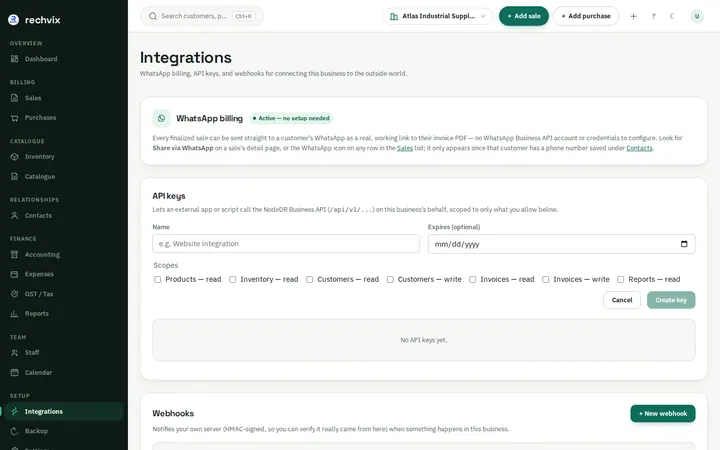
Task: Click the Create key button
Action: click(671, 300)
